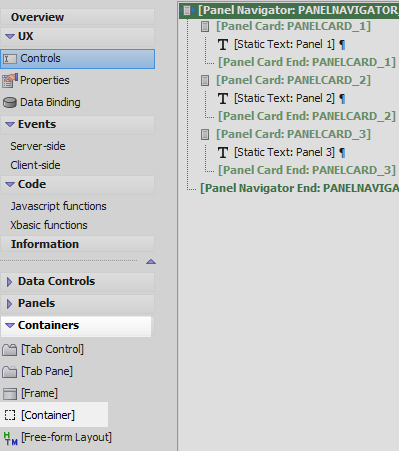The width and height of the screenshot is (399, 451).
Task: Click the up arrow above Data Controls
Action: 151,262
